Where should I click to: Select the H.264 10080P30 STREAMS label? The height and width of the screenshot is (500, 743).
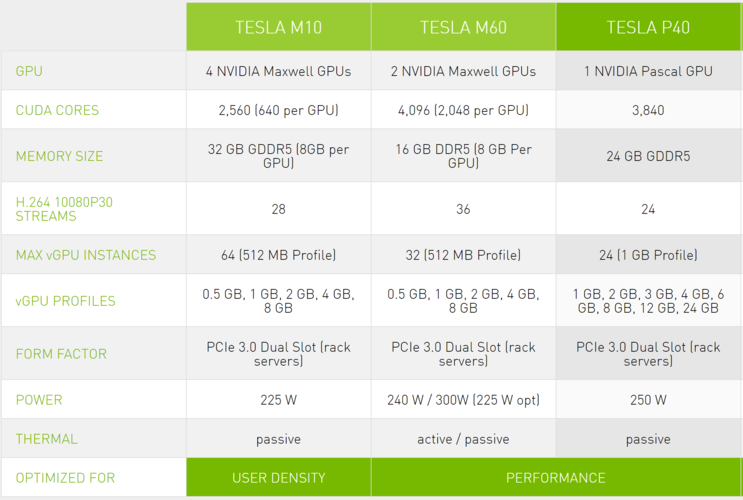(x=64, y=209)
